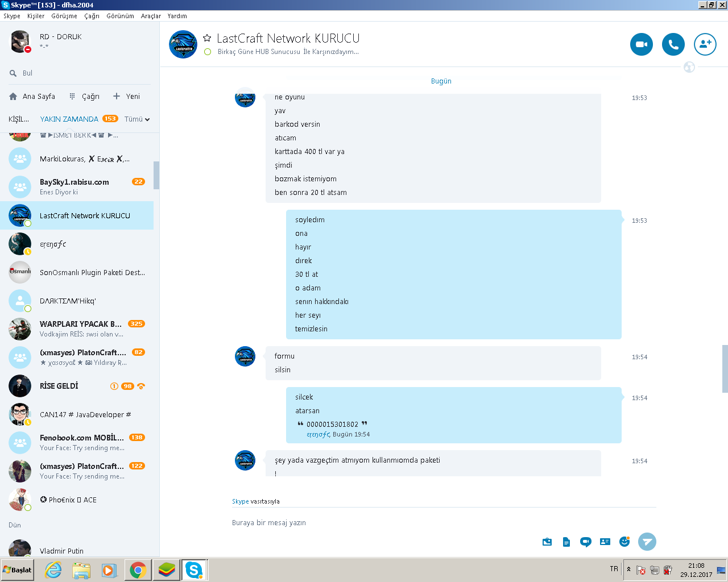Send a file using the document icon
Viewport: 728px width, 582px height.
566,542
